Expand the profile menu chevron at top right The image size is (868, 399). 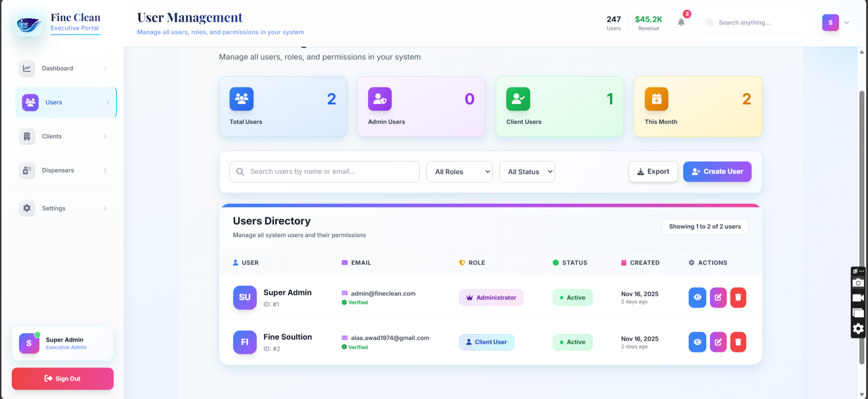[846, 23]
